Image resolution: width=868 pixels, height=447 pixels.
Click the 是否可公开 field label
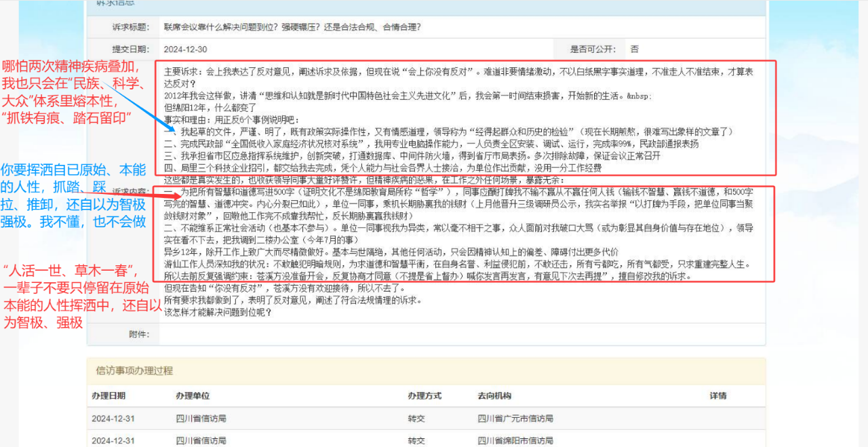593,50
